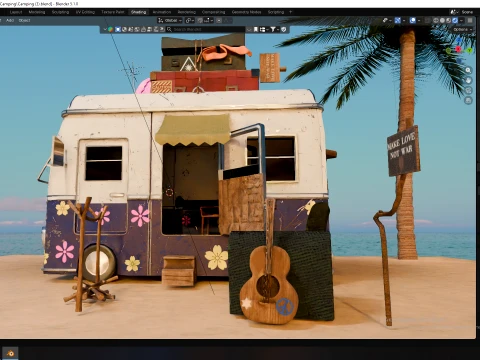The image size is (480, 360).
Task: Open the overlays options dropdown arrow
Action: click(x=419, y=20)
